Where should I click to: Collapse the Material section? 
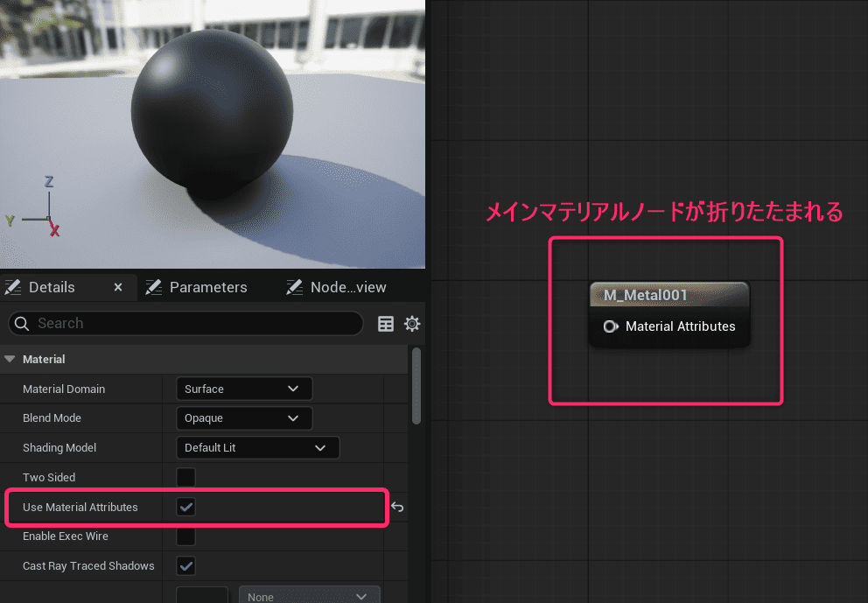10,359
